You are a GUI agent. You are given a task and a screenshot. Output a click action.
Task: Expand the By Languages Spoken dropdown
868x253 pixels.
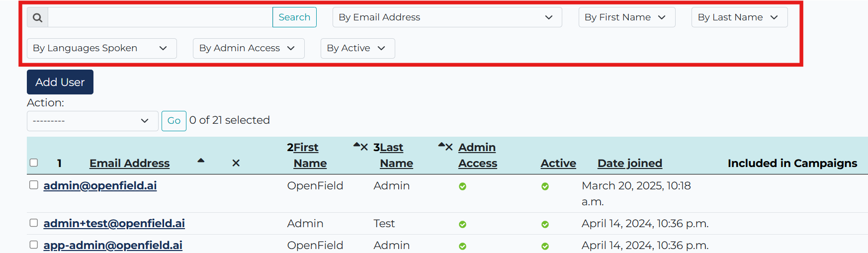(102, 48)
